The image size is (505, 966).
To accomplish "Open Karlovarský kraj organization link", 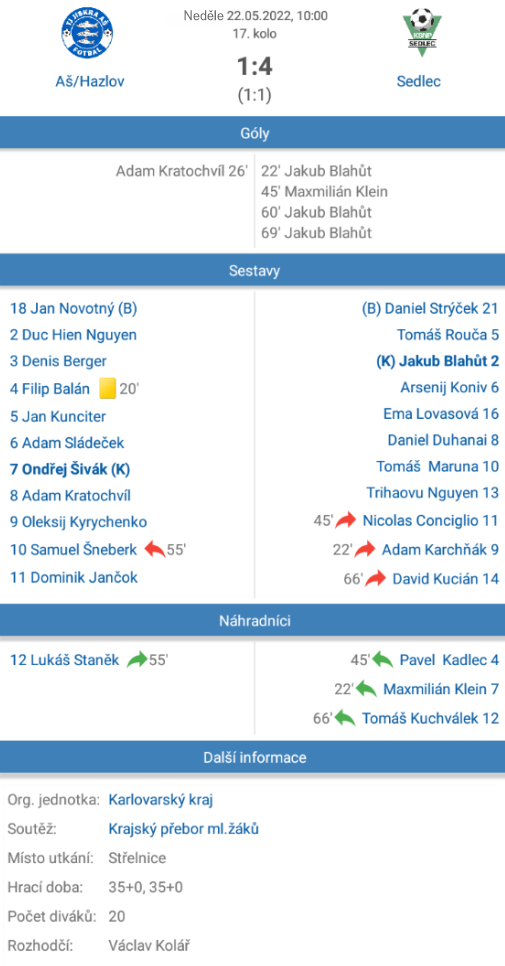I will click(x=161, y=800).
